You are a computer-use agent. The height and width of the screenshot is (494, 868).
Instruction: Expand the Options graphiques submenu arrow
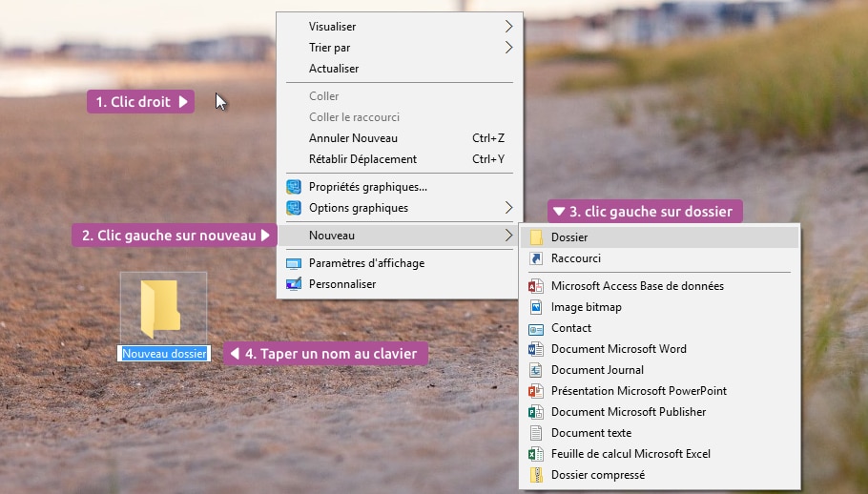tap(509, 208)
